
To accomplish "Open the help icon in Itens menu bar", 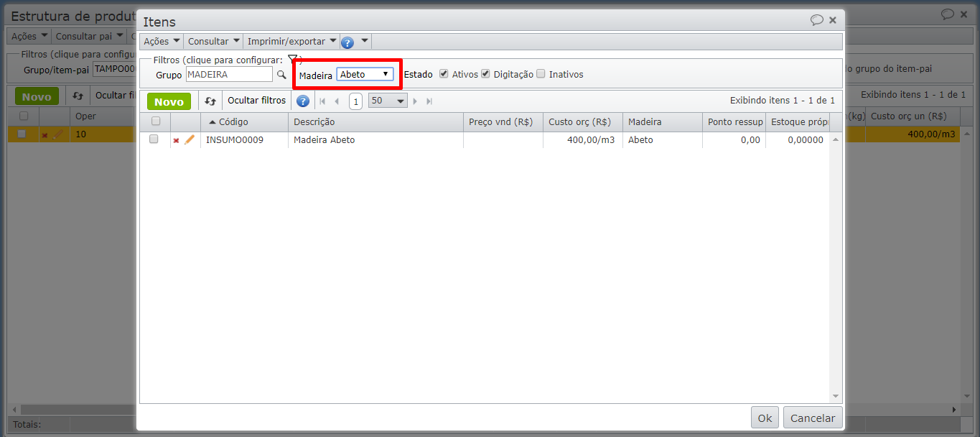I will tap(347, 42).
